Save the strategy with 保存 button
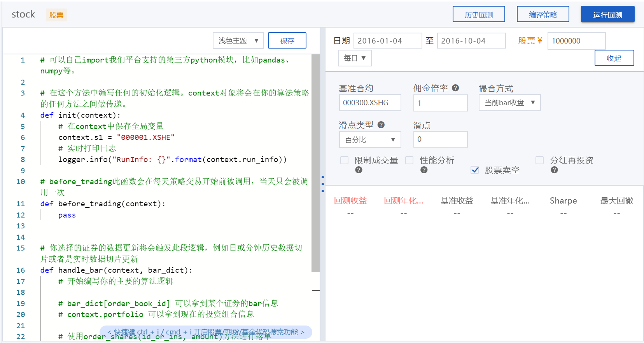 click(x=287, y=41)
